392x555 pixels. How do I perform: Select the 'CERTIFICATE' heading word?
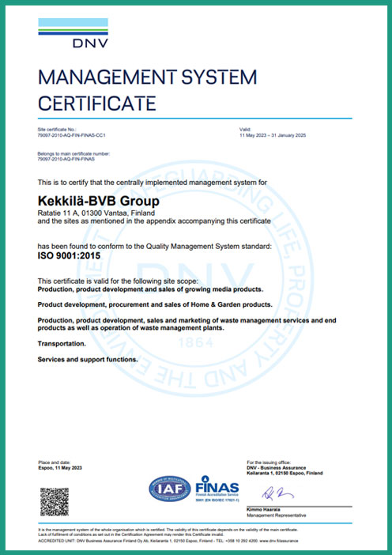(x=97, y=104)
